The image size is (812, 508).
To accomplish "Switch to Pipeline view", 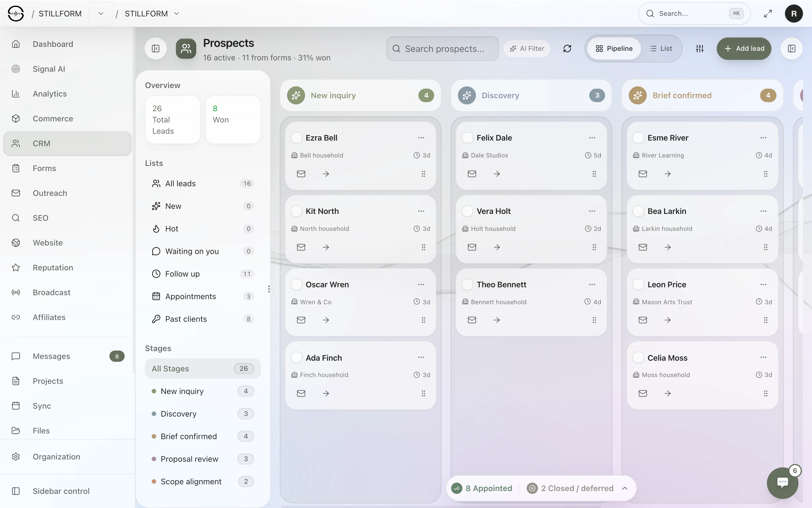I will [x=614, y=49].
